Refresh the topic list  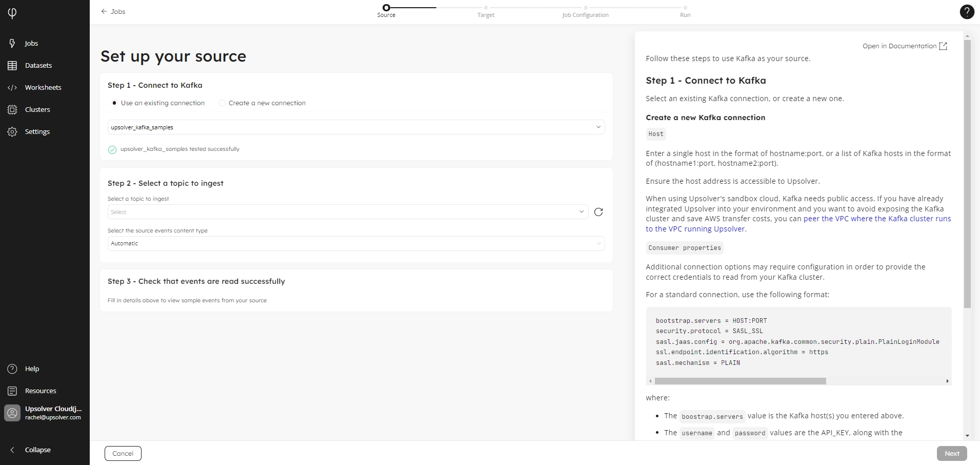coord(598,212)
